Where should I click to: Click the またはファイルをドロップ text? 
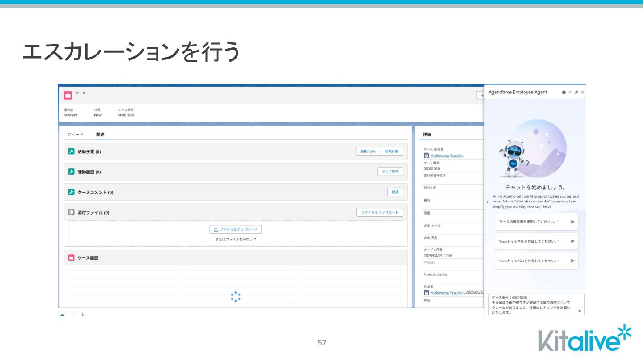(x=236, y=239)
